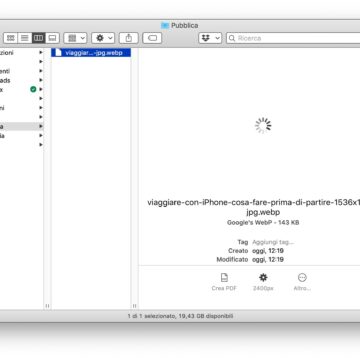Click the "Google's WebP - 143 KB" text
This screenshot has width=360, height=360.
(263, 222)
